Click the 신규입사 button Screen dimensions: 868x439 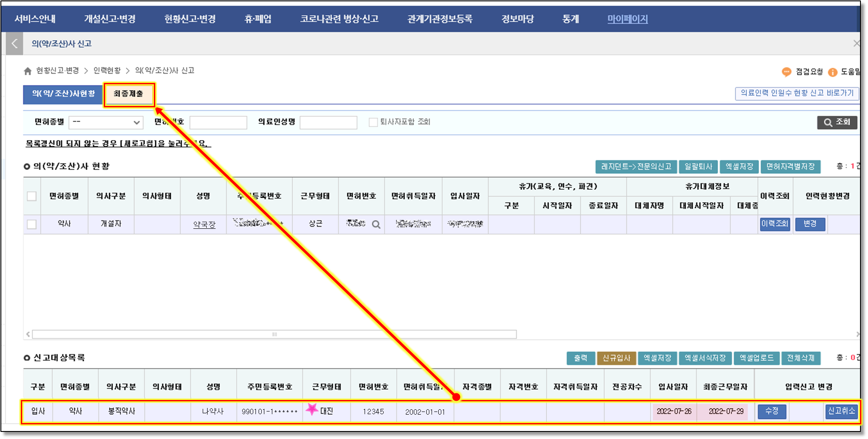(616, 358)
